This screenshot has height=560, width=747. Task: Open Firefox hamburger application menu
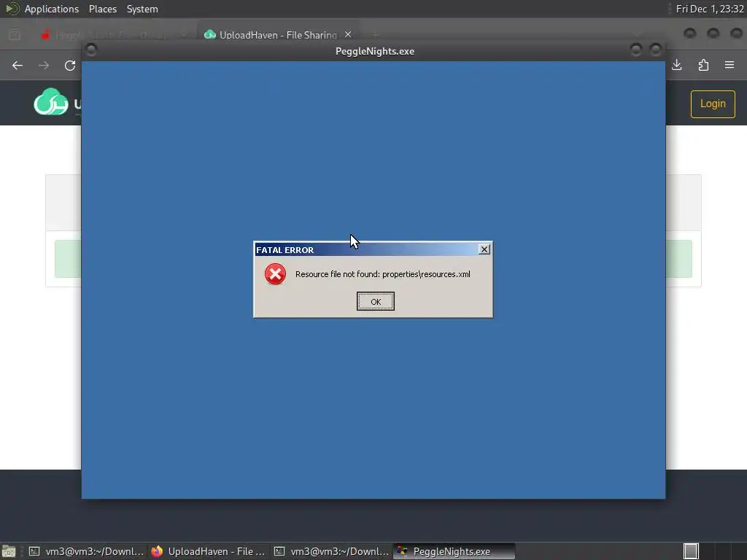tap(729, 65)
